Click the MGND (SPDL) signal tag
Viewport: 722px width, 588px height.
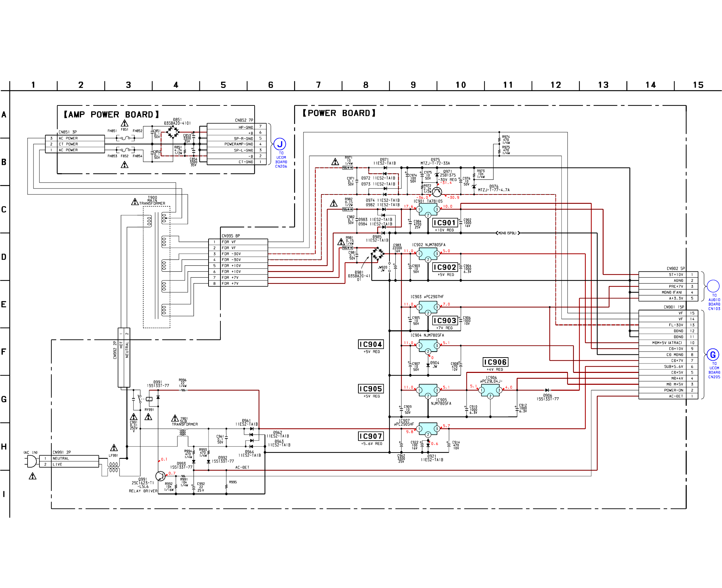(x=507, y=233)
